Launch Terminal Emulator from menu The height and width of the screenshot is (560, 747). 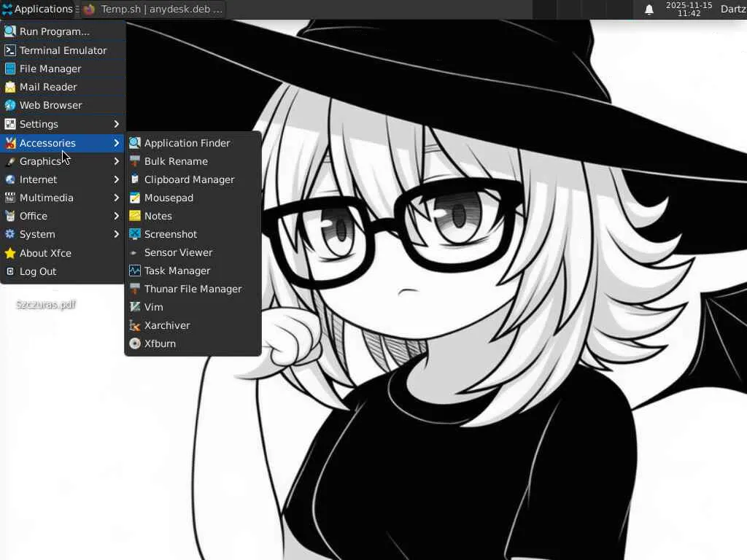pos(63,50)
